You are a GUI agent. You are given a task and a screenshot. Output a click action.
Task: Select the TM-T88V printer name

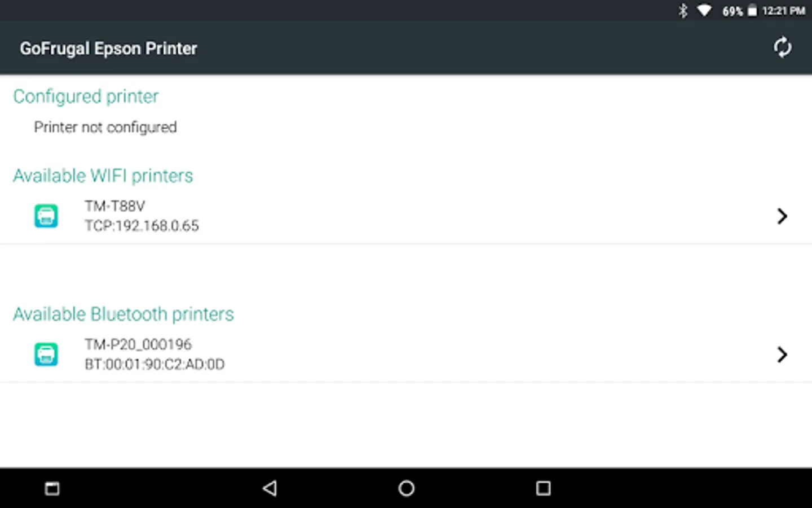coord(115,206)
